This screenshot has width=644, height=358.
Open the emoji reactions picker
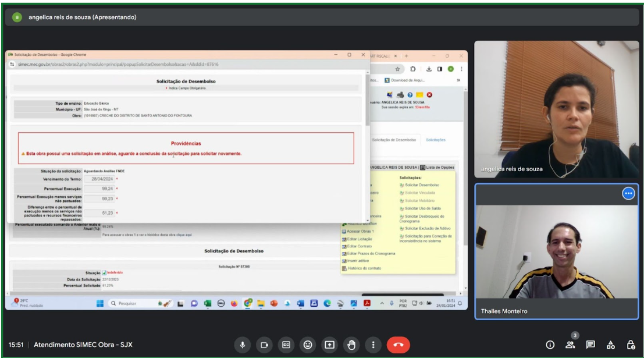click(308, 345)
